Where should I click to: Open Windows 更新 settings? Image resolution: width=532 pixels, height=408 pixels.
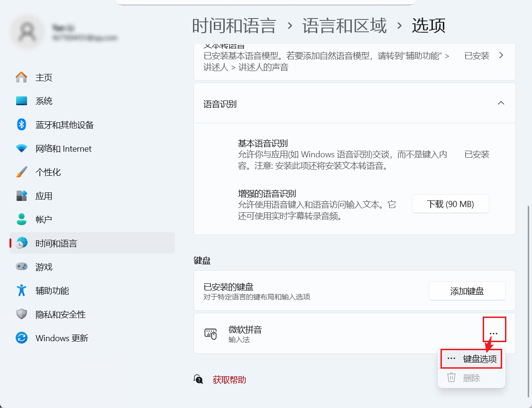click(x=92, y=338)
